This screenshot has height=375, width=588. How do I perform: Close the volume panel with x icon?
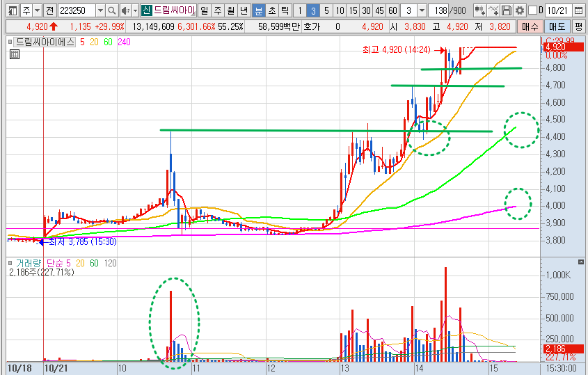tap(581, 262)
